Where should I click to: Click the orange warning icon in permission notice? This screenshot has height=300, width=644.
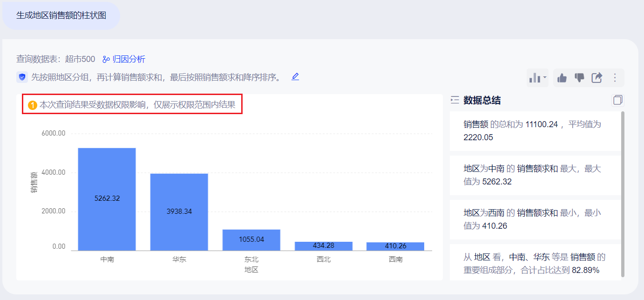click(33, 106)
